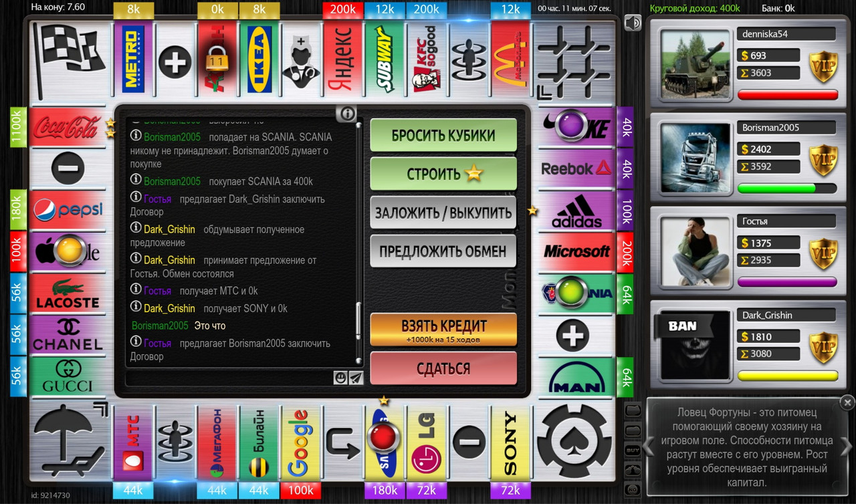Image resolution: width=856 pixels, height=504 pixels.
Task: Open Dark_Grishin's BAN avatar
Action: 694,345
